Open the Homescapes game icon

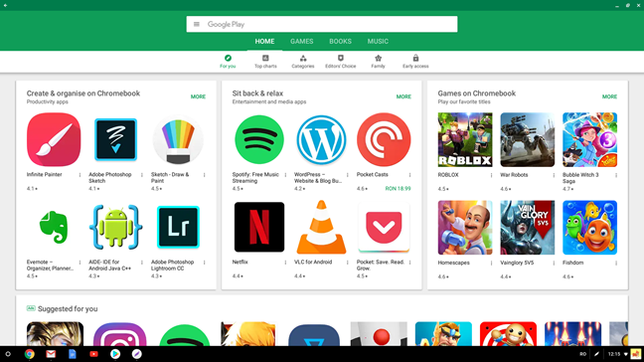465,227
